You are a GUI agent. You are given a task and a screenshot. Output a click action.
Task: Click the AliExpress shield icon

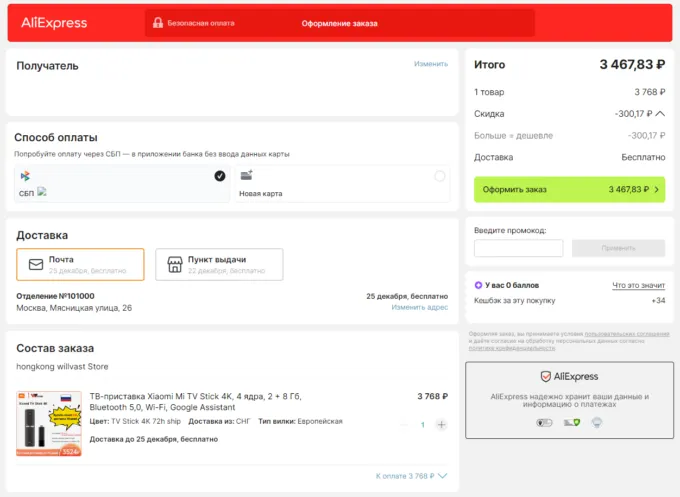tap(546, 377)
